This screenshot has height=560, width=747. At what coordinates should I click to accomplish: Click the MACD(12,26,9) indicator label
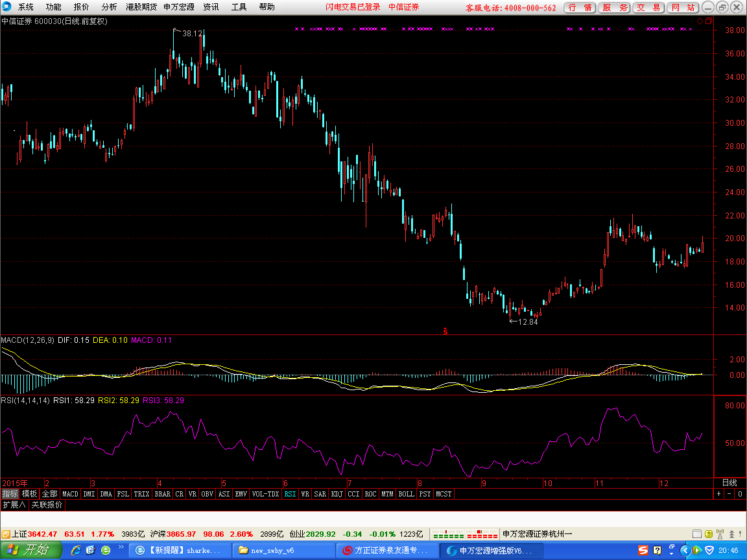coord(28,340)
